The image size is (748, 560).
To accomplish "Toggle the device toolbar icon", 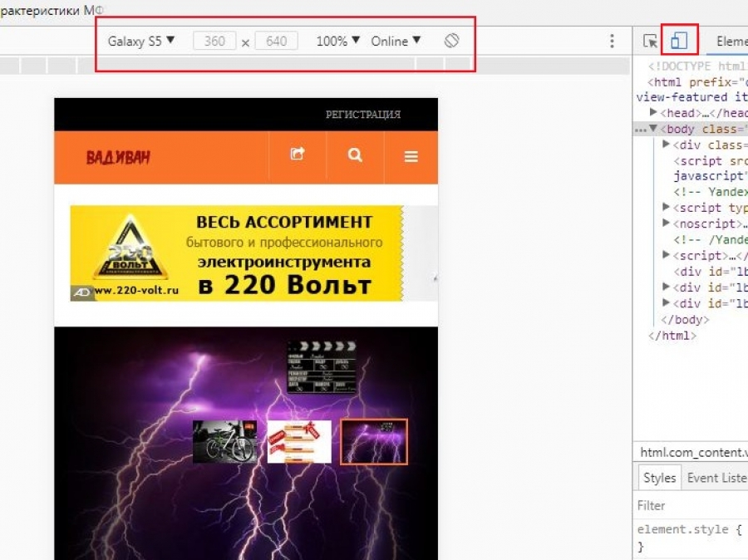I will click(679, 41).
